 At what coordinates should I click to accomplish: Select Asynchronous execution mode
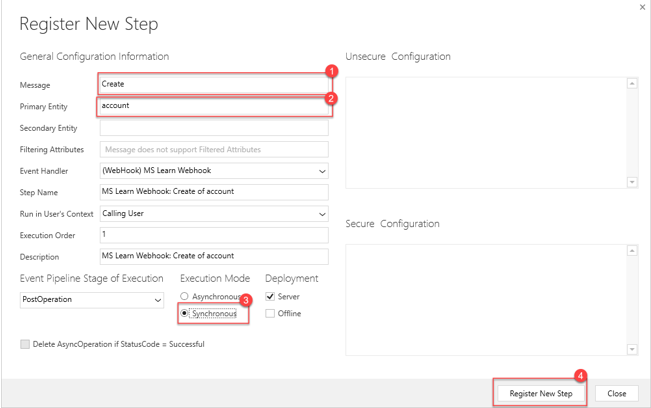pos(184,296)
